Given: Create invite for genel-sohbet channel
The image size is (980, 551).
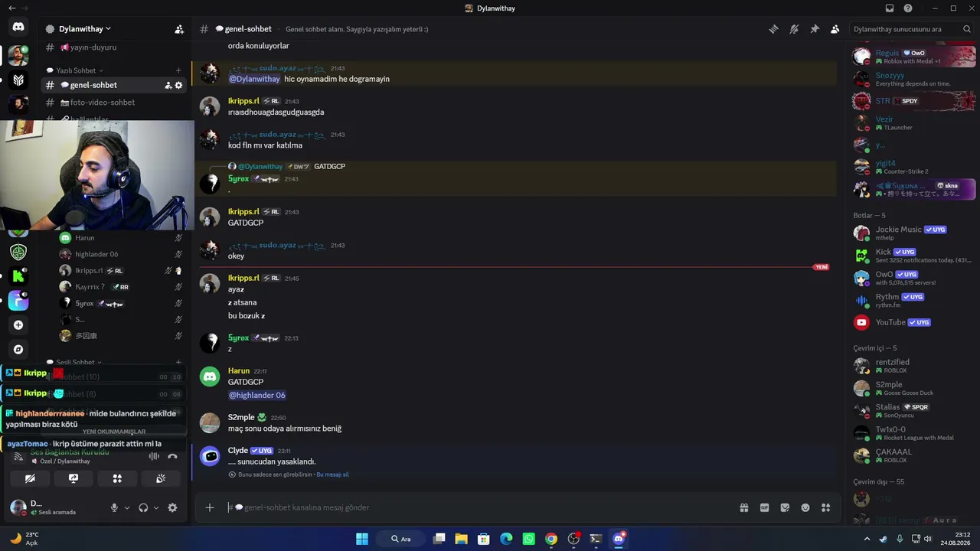Looking at the screenshot, I should coord(168,85).
